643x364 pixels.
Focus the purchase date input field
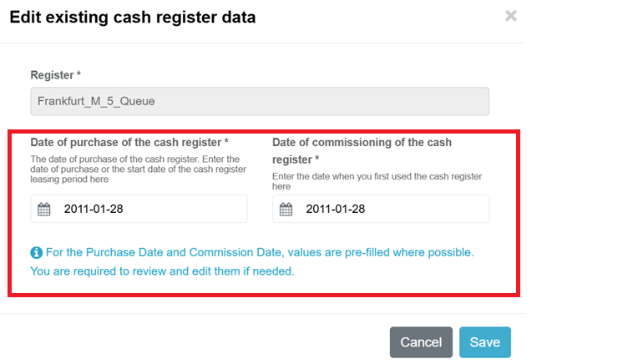(x=150, y=209)
